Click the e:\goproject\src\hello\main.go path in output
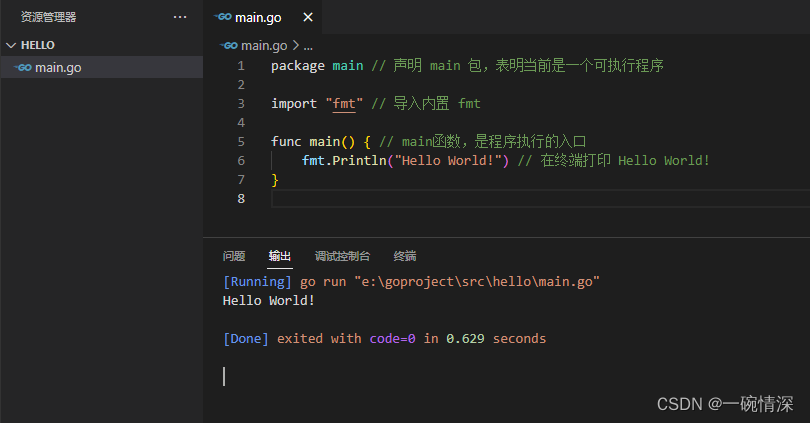 [477, 281]
